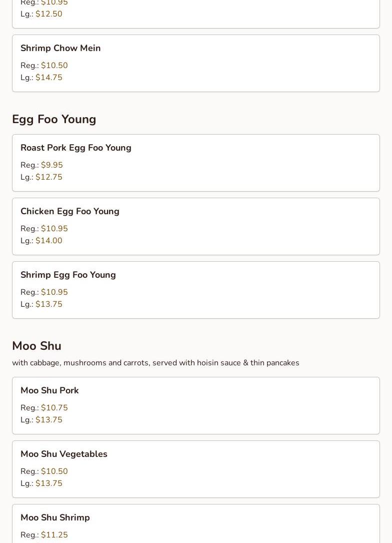This screenshot has width=392, height=543.
Task: Choose Chicken Egg Foo Young large $14.00
Action: (48, 241)
